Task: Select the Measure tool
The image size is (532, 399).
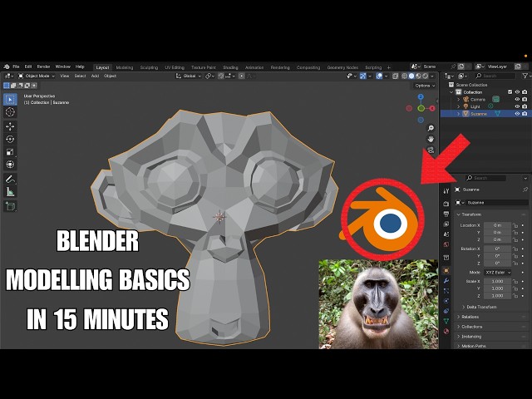Action: (10, 192)
